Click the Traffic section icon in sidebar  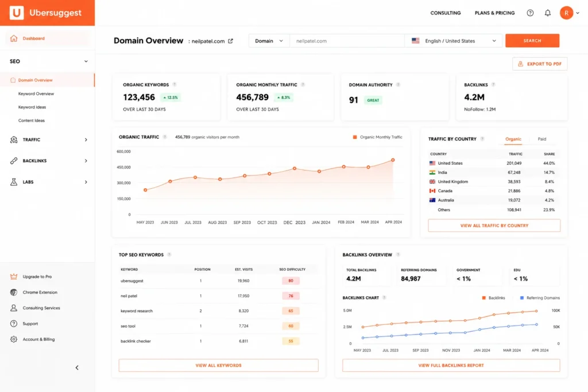point(14,140)
